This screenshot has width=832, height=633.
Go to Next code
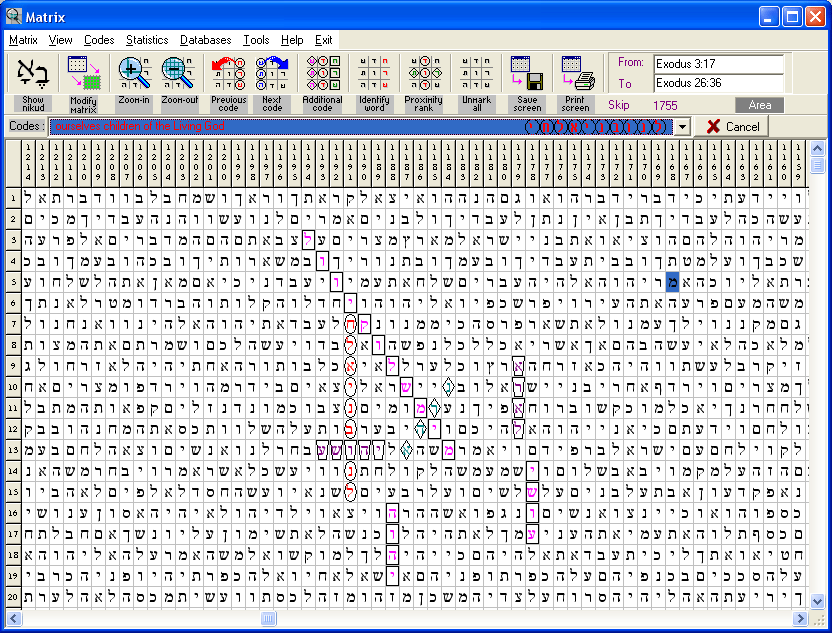[272, 73]
